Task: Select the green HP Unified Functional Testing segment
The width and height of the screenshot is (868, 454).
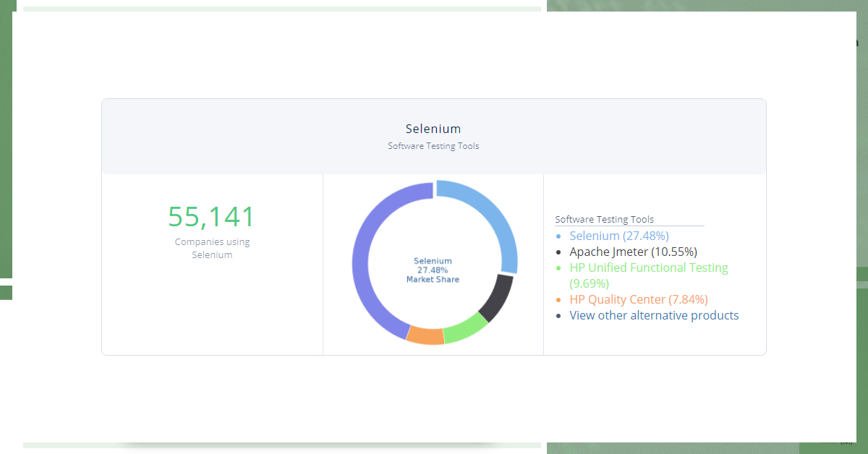Action: (x=465, y=329)
